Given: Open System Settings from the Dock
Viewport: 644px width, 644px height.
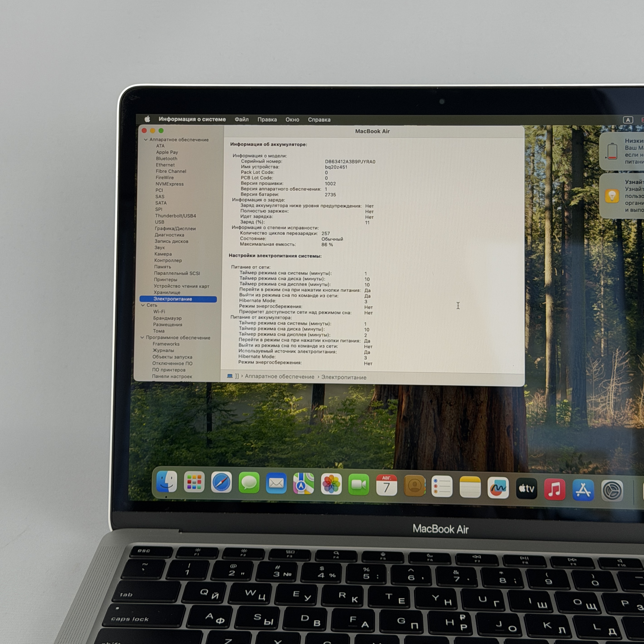Looking at the screenshot, I should pyautogui.click(x=612, y=490).
